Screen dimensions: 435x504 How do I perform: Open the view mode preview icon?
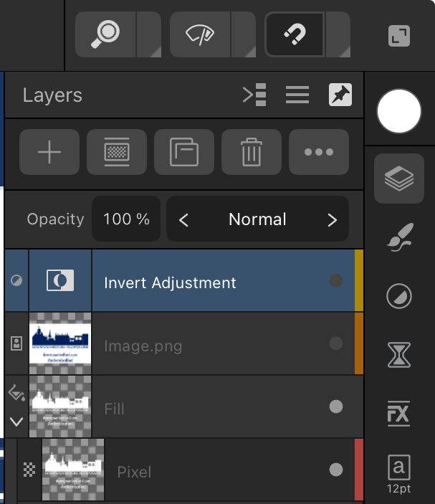click(200, 34)
